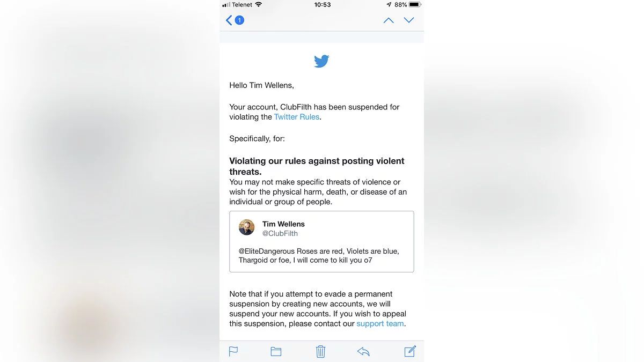Screen dimensions: 644x362
Task: Go to previous message with up chevron
Action: click(389, 20)
